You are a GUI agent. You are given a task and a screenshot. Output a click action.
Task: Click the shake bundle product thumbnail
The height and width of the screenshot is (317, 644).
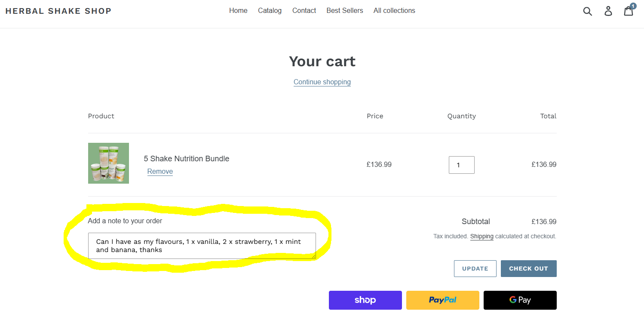(108, 163)
